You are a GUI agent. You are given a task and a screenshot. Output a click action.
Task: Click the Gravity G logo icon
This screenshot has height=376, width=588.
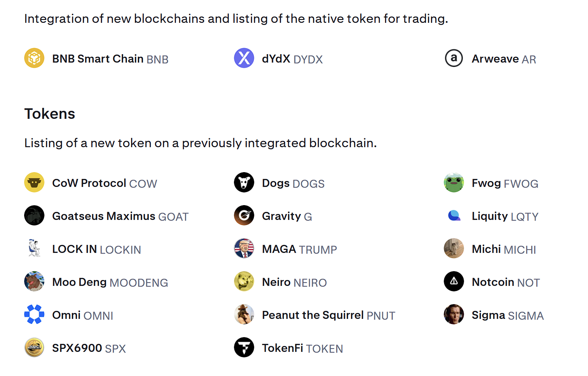click(244, 216)
